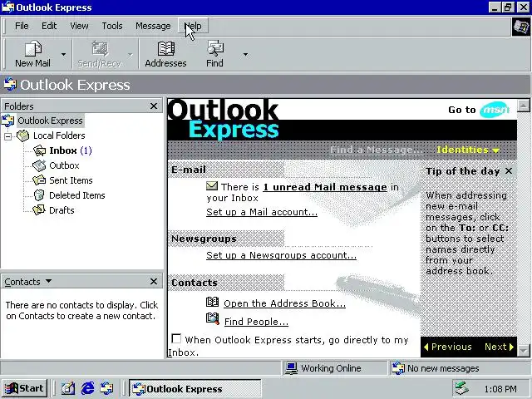Image resolution: width=532 pixels, height=399 pixels.
Task: Open Addresses from the toolbar
Action: pyautogui.click(x=166, y=54)
